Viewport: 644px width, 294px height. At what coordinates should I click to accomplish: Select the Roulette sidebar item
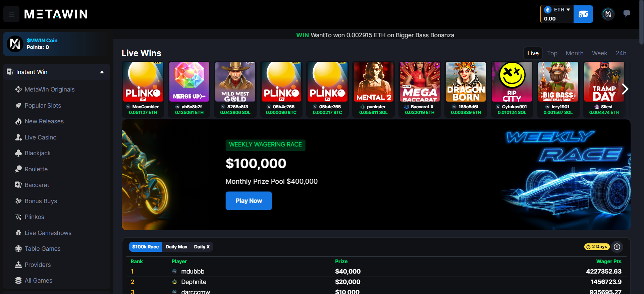(x=32, y=169)
